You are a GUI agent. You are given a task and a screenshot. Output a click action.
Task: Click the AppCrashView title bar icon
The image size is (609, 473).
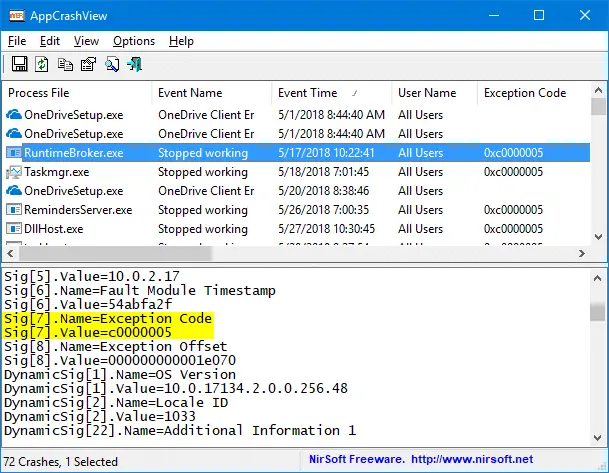point(17,16)
